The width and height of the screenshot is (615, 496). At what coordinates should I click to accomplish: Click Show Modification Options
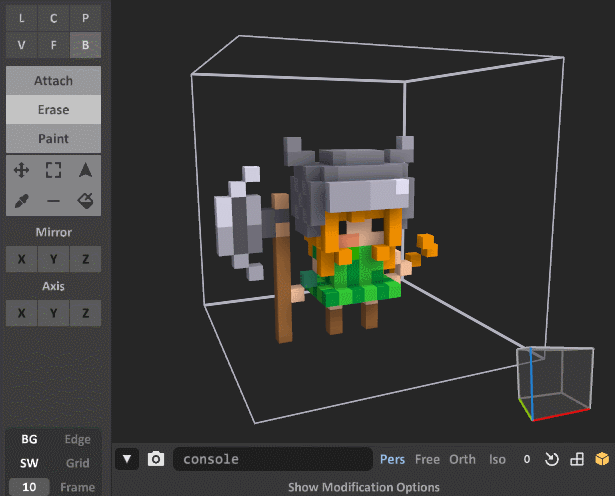(x=364, y=487)
